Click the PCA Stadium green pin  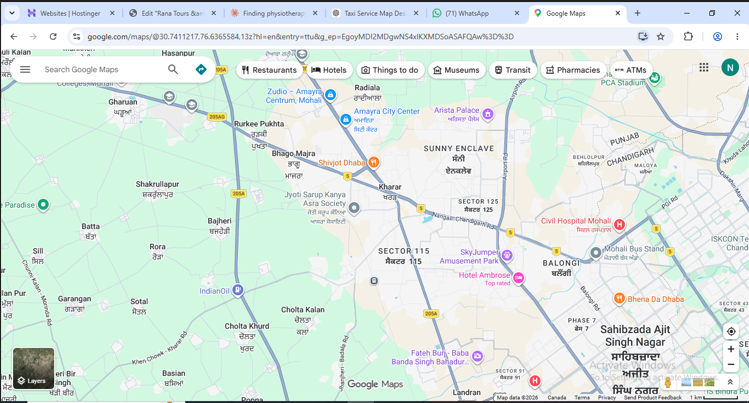(654, 77)
